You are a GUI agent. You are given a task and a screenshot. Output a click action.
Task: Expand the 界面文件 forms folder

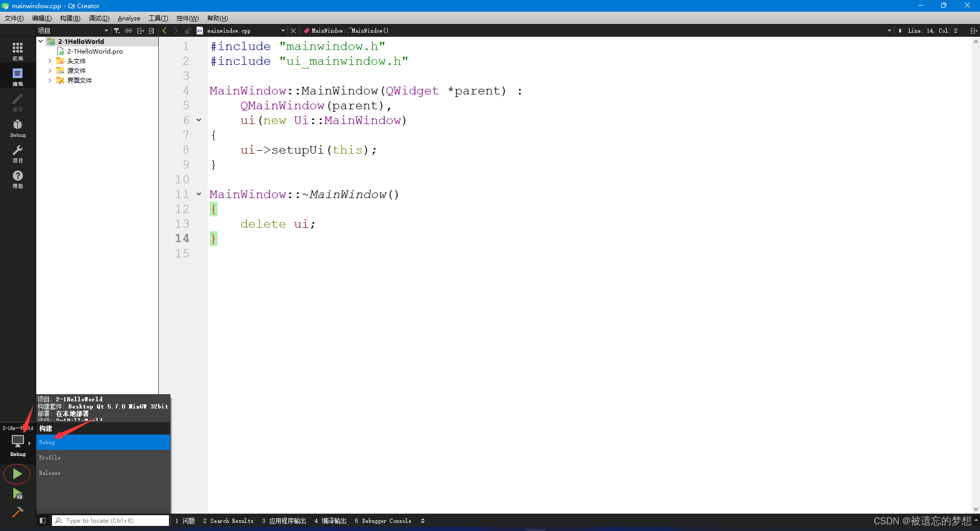pos(50,80)
